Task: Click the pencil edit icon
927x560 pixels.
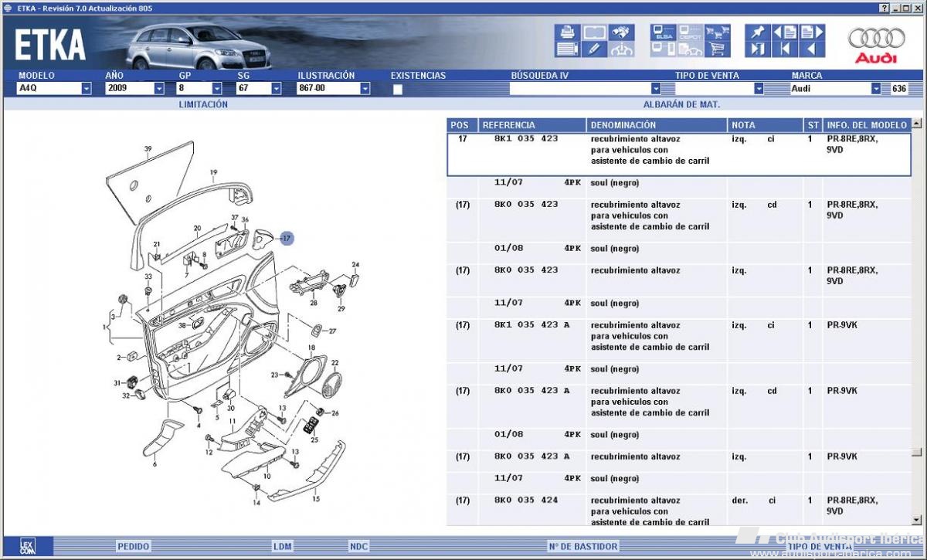Action: pyautogui.click(x=594, y=49)
